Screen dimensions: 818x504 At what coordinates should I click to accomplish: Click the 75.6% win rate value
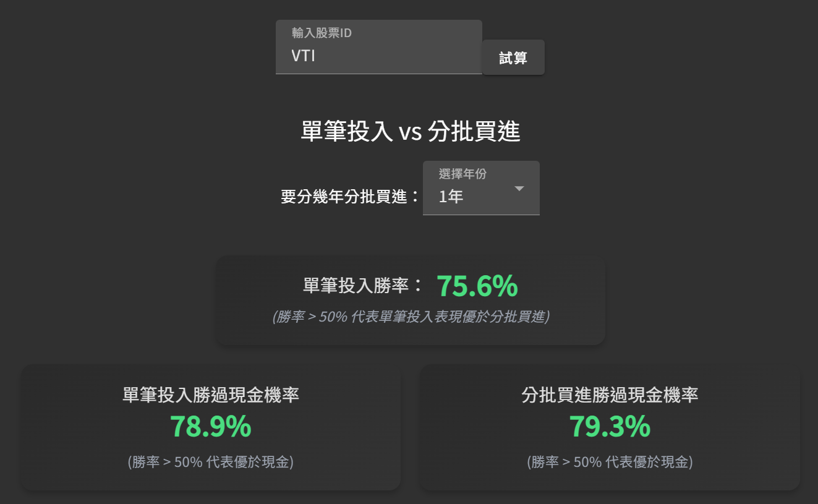[477, 286]
